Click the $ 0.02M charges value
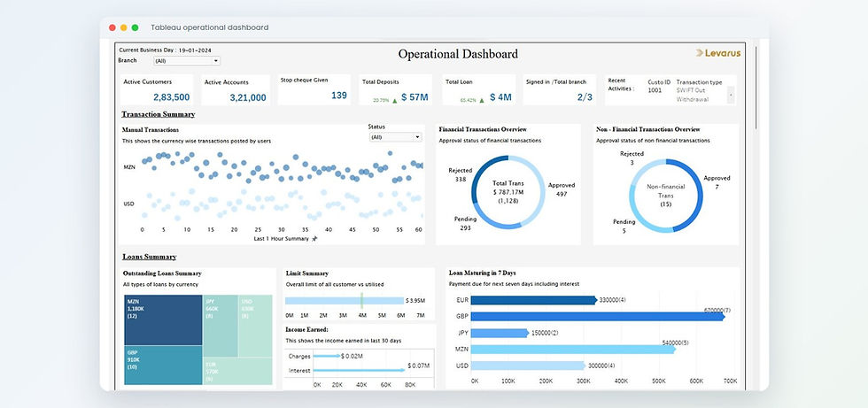 tap(353, 356)
